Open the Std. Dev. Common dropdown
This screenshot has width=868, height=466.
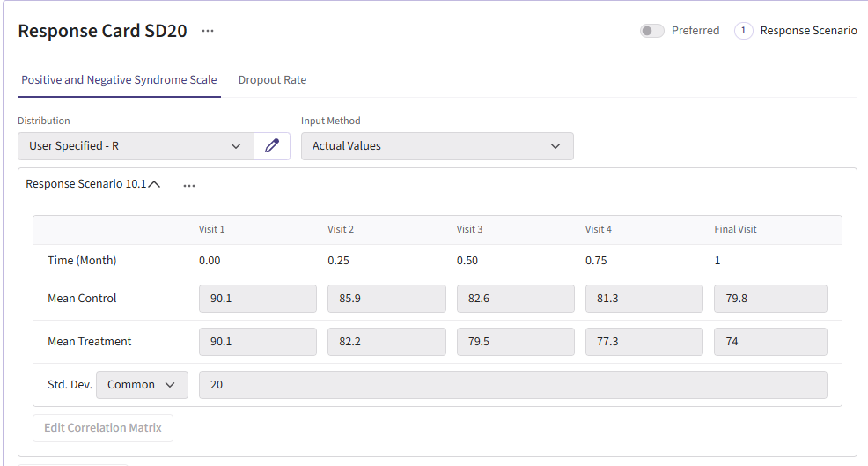pyautogui.click(x=141, y=385)
